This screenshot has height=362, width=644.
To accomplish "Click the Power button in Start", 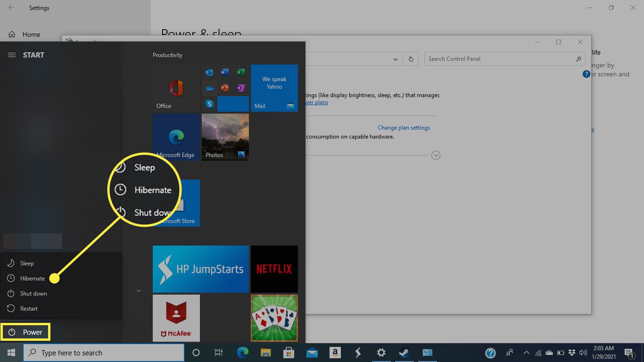I will point(26,332).
